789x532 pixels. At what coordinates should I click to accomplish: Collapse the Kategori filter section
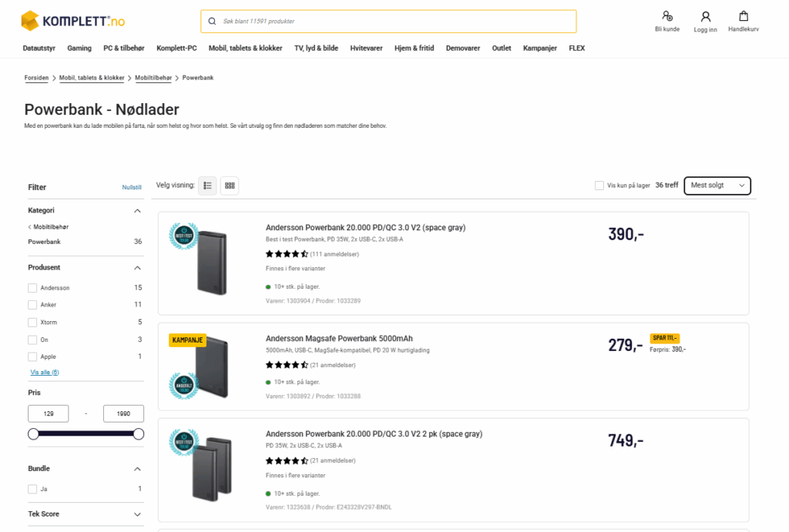tap(137, 211)
